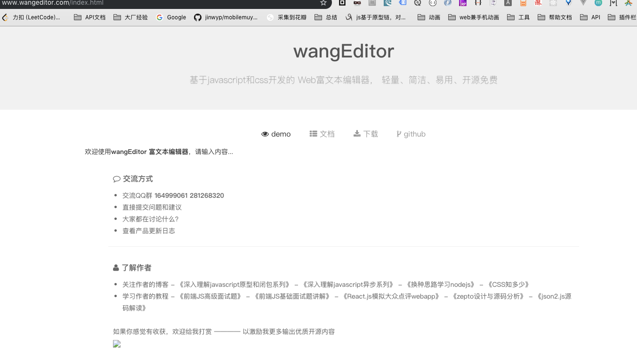Image resolution: width=637 pixels, height=364 pixels.
Task: Open the 采集到花瓣 bookmark
Action: click(287, 17)
